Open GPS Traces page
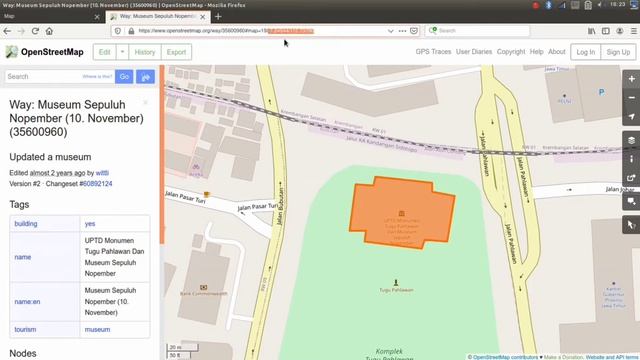This screenshot has width=640, height=360. pyautogui.click(x=433, y=52)
